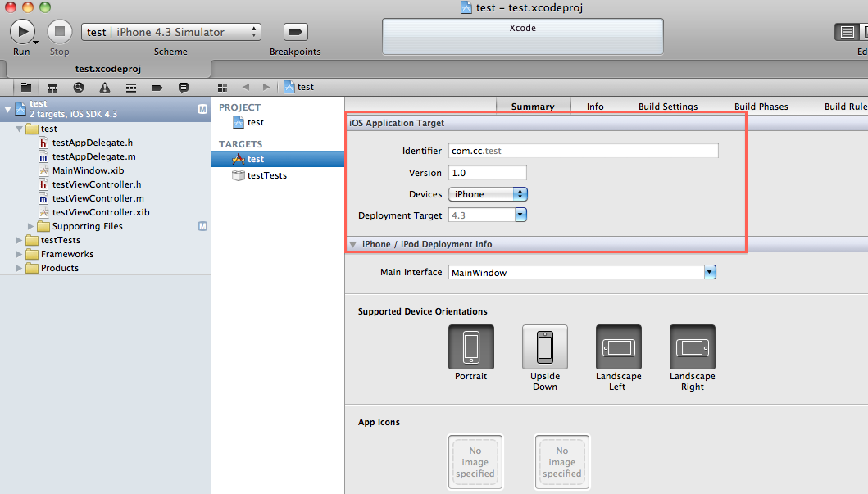Image resolution: width=868 pixels, height=494 pixels.
Task: Toggle Upside Down orientation support
Action: (x=545, y=347)
